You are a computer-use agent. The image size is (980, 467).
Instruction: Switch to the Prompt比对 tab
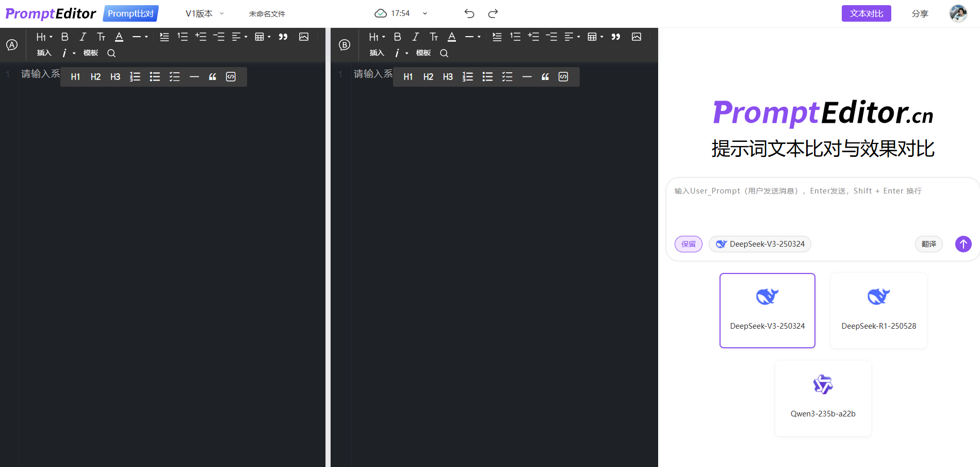point(130,13)
